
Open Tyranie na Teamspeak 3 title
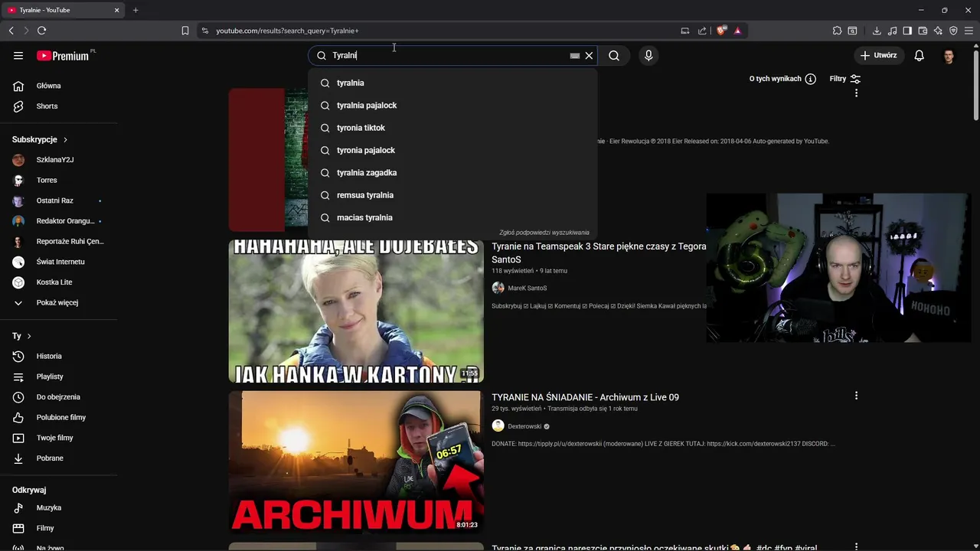[599, 253]
